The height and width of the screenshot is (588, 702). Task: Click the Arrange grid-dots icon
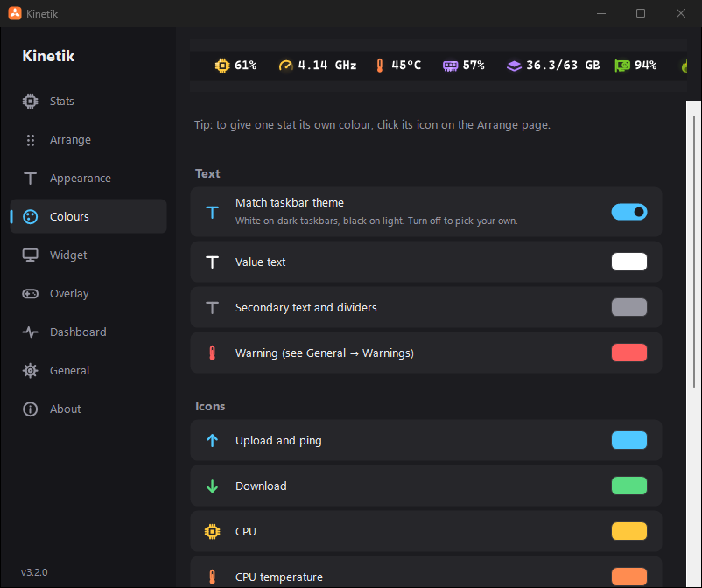click(30, 140)
